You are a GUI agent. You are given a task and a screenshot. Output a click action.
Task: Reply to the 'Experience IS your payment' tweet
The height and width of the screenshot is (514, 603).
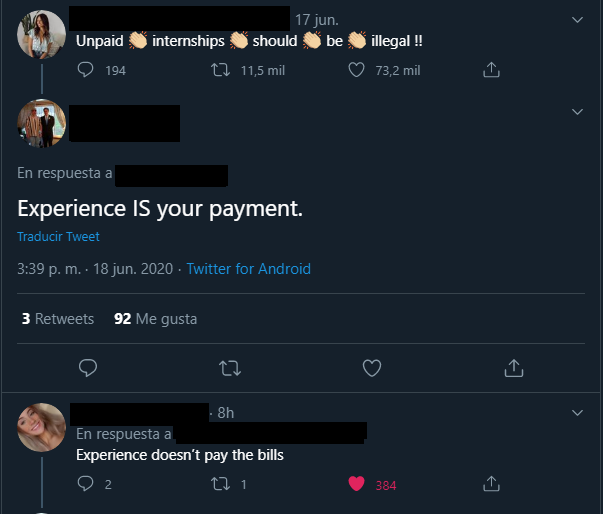tap(87, 368)
